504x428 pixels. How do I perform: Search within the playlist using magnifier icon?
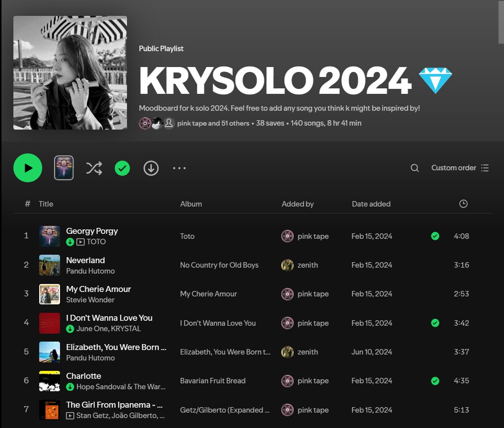click(x=415, y=168)
